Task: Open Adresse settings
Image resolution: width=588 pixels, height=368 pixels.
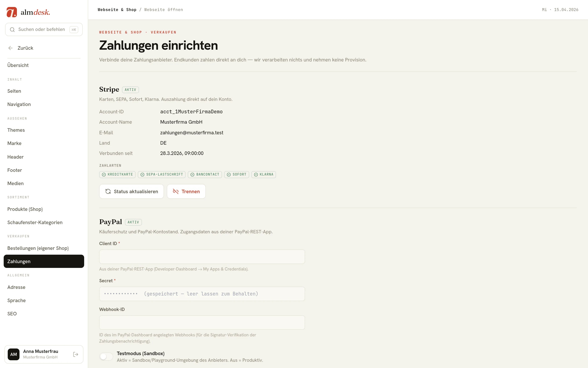Action: pyautogui.click(x=44, y=287)
